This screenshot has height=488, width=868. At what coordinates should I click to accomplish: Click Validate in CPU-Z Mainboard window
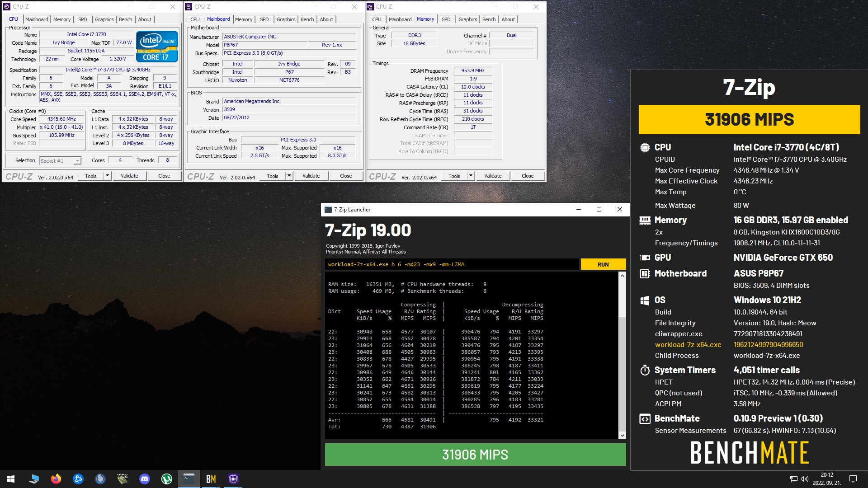[x=311, y=176]
